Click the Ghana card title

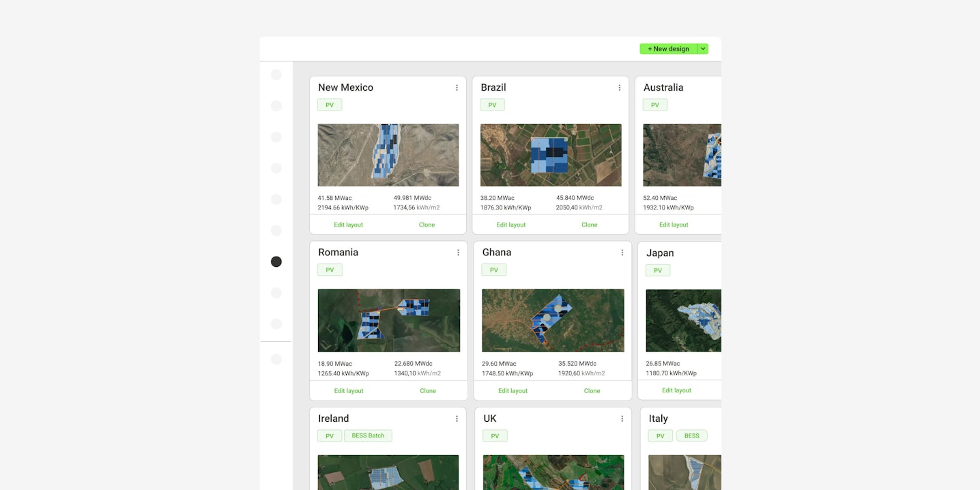(x=497, y=253)
